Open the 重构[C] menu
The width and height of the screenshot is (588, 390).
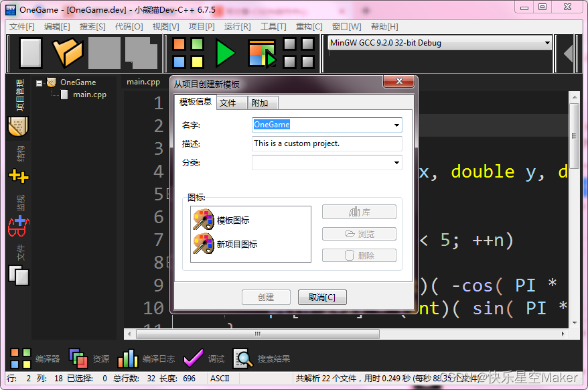coord(309,27)
